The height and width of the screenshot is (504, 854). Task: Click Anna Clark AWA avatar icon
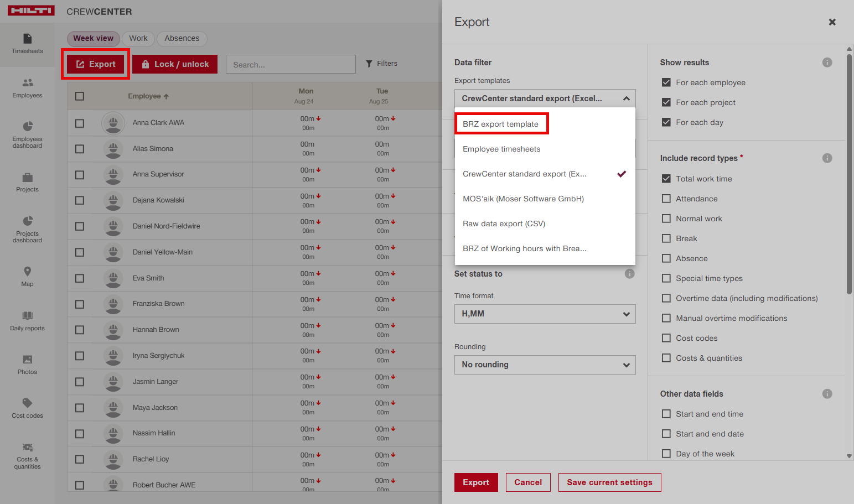coord(113,123)
